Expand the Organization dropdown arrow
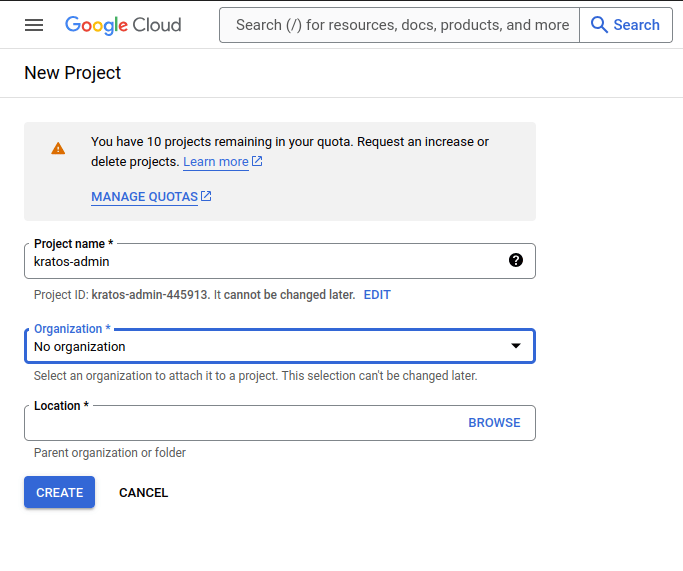This screenshot has height=571, width=683. [516, 346]
